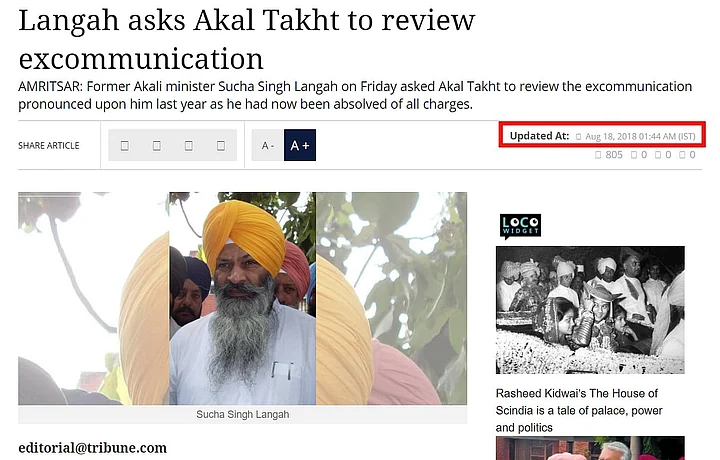Viewport: 720px width, 460px height.
Task: Click the third share icon in the share bar
Action: coord(189,146)
